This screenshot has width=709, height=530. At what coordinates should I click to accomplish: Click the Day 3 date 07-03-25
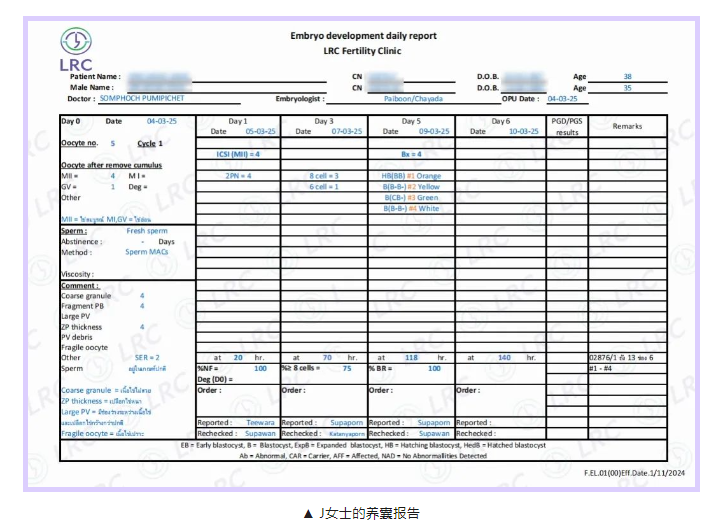pyautogui.click(x=347, y=131)
